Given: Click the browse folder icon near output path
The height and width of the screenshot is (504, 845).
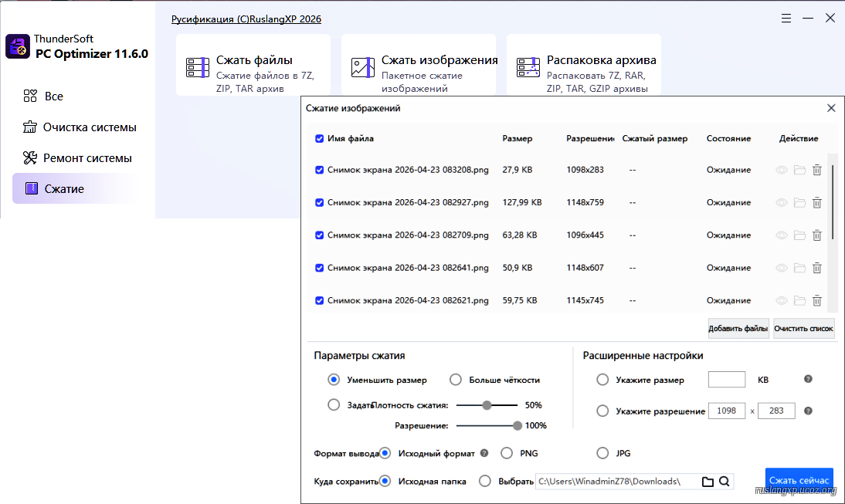Looking at the screenshot, I should point(708,482).
